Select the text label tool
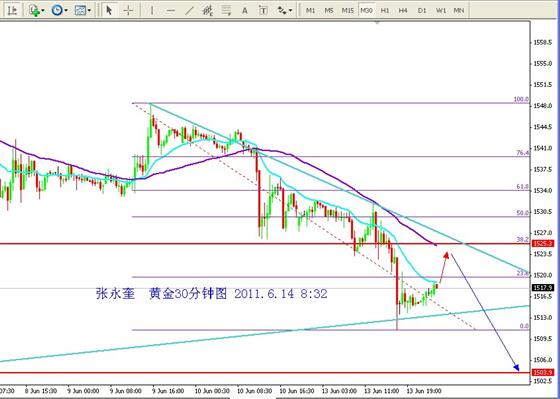Viewport: 560px width, 399px height. [263, 10]
